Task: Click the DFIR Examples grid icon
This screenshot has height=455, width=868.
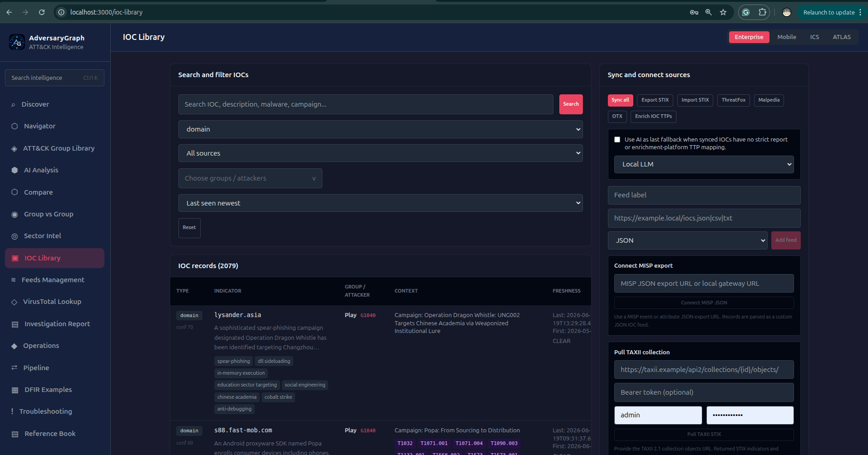Action: click(x=15, y=390)
